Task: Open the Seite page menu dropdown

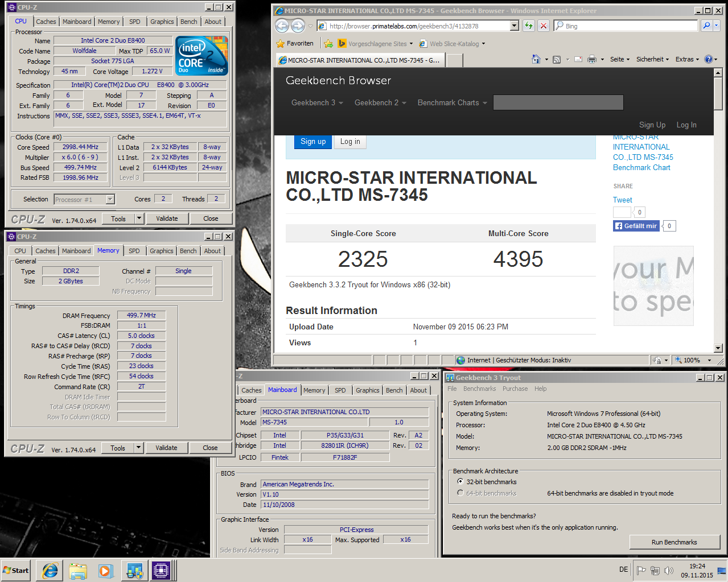Action: coord(620,59)
